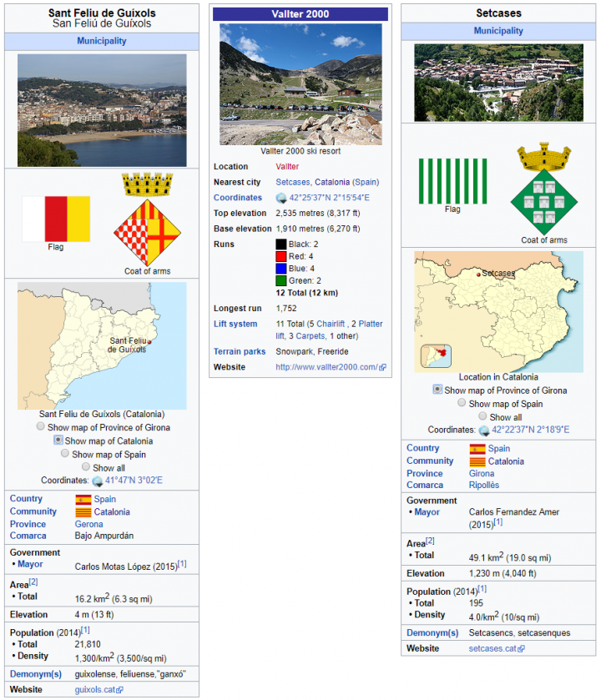Click the Setcases coat of arms image

point(544,189)
